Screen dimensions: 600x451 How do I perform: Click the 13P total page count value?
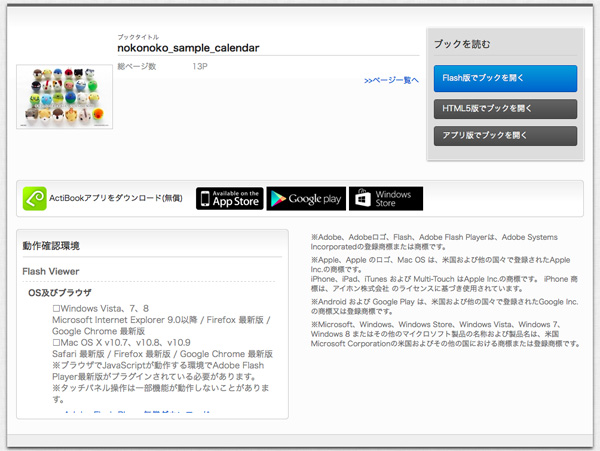[x=199, y=65]
